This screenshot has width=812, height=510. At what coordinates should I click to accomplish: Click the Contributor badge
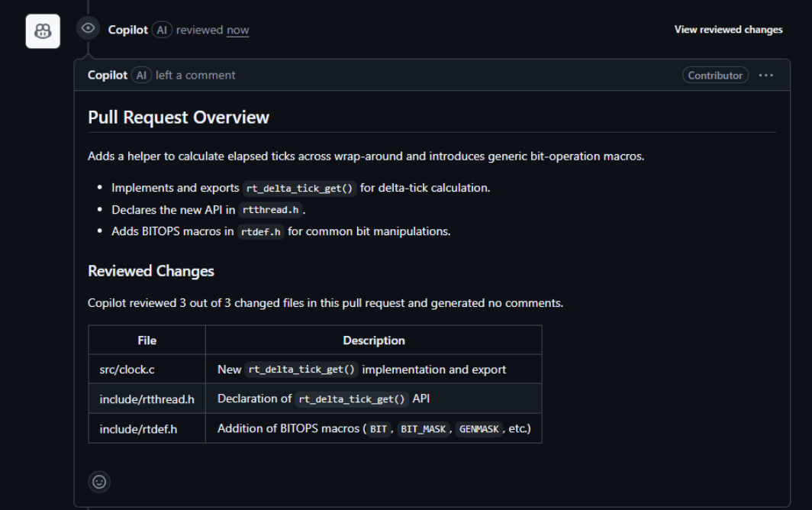(715, 75)
